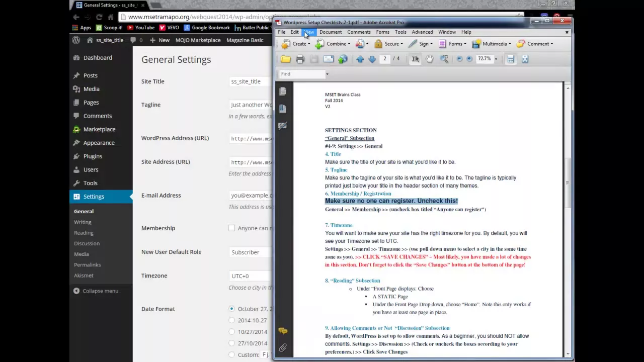Choose the Hand pan tool in Acrobat
This screenshot has height=362, width=644.
pos(430,59)
